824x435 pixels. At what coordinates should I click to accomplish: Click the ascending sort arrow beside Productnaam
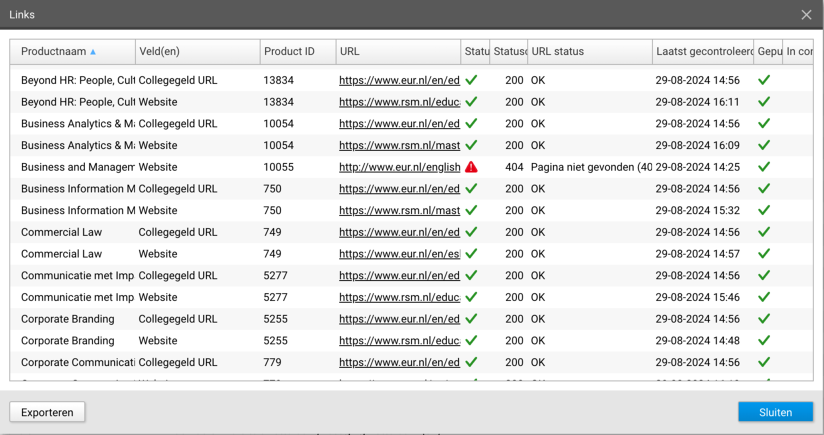(x=94, y=52)
